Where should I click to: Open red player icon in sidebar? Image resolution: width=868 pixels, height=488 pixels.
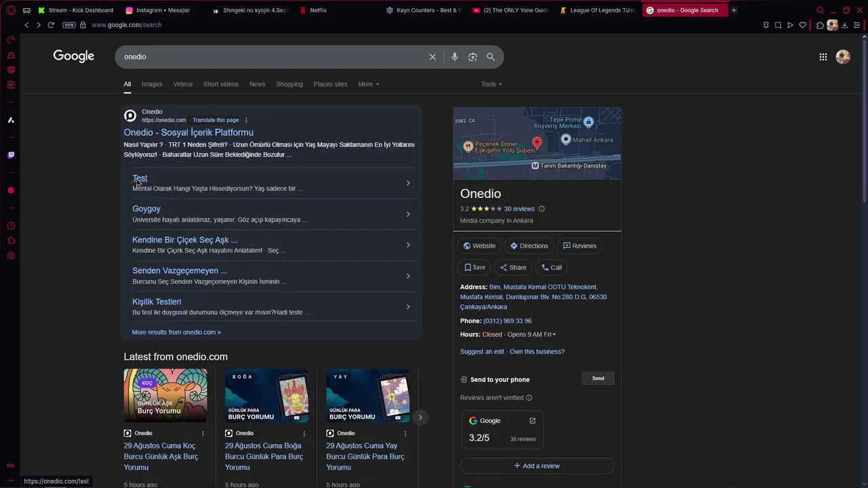11,190
